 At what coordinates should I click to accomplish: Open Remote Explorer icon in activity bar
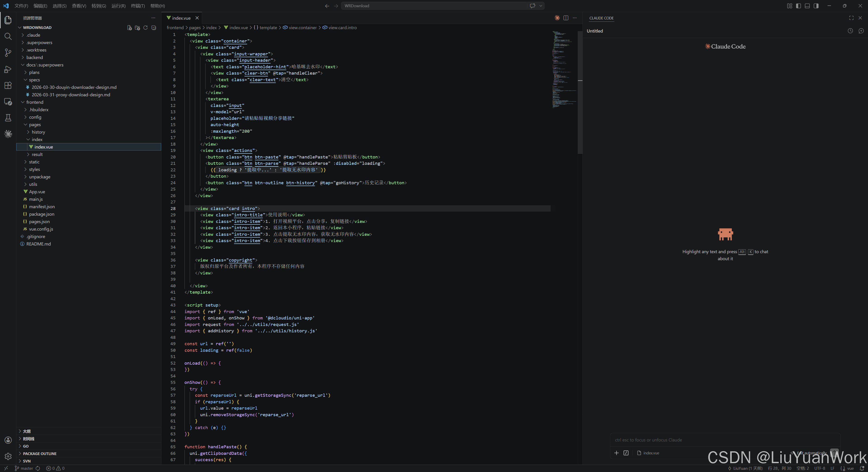click(x=8, y=101)
